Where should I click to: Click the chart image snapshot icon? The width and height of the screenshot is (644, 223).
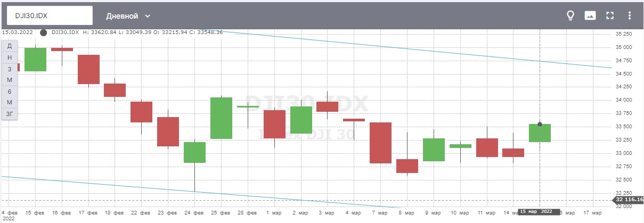click(590, 15)
